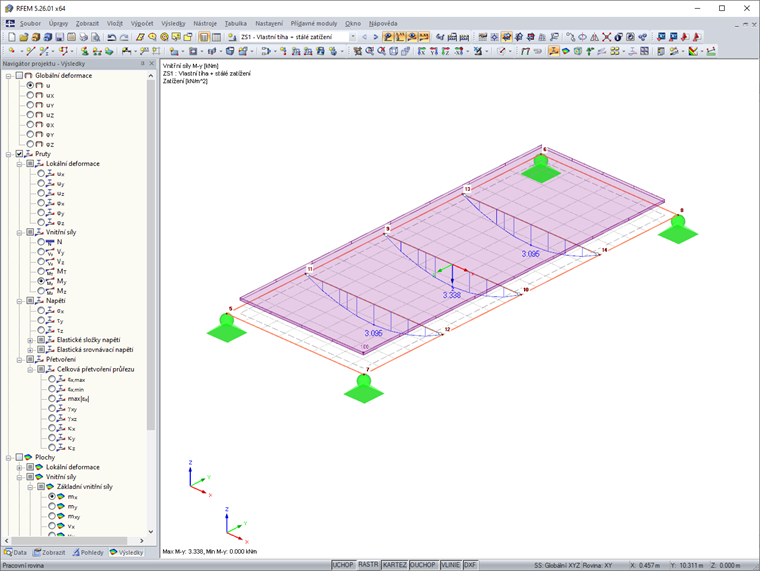Collapse Základní vnitřní síly node
The image size is (760, 571).
30,487
